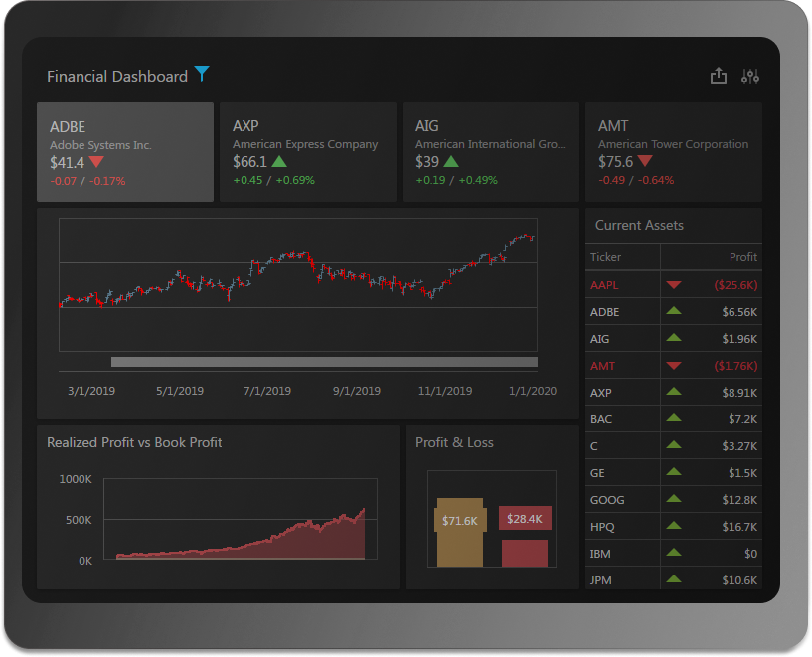The image size is (812, 657).
Task: Click the filter funnel beside Financial Dashboard
Action: pos(202,74)
